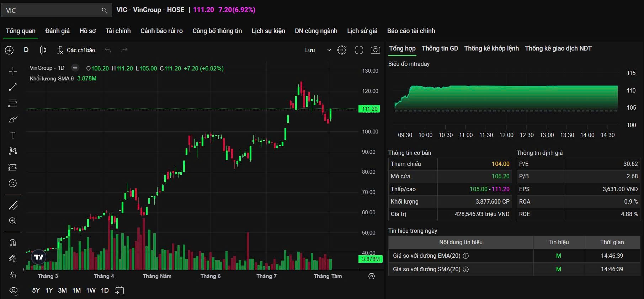The image size is (644, 299).
Task: Click the time axis settings icon
Action: [372, 276]
